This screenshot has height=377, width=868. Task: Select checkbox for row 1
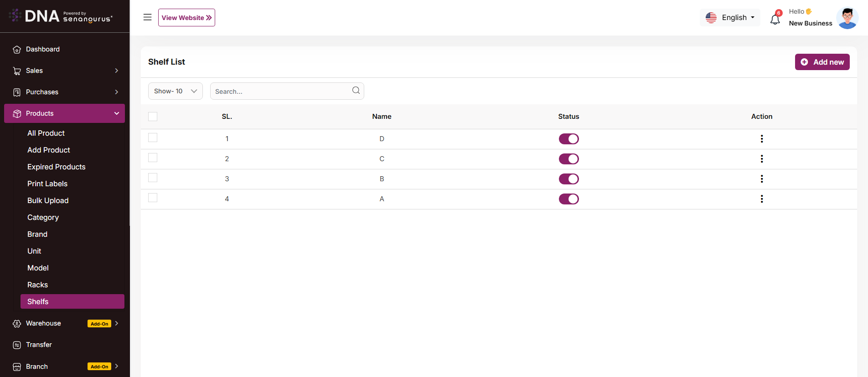click(x=153, y=138)
